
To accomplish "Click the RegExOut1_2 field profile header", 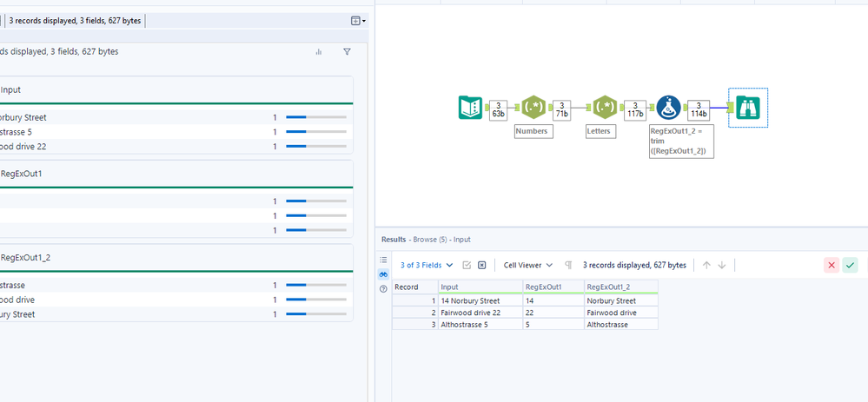I will (x=176, y=257).
